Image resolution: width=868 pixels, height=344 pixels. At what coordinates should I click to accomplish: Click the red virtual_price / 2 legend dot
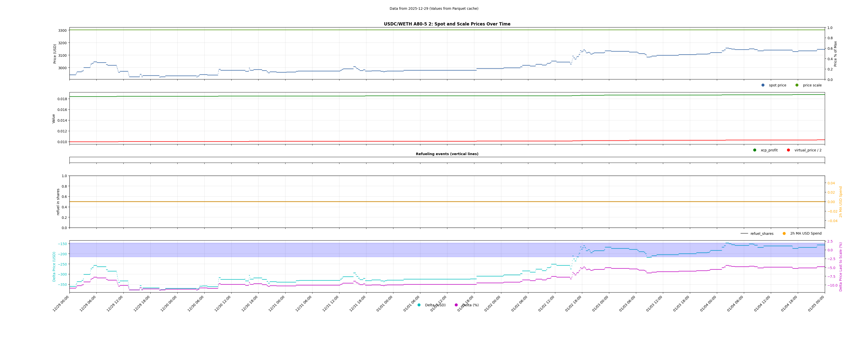click(789, 150)
